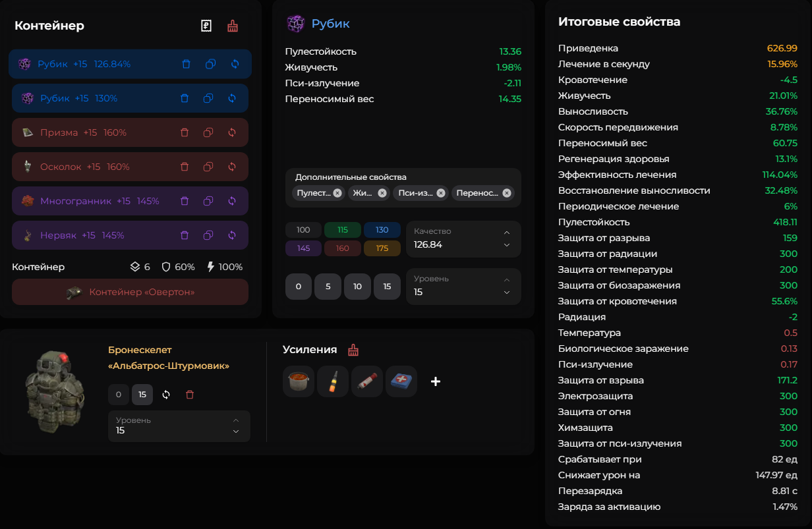
Task: Swap the armor using the refresh icon
Action: 166,395
